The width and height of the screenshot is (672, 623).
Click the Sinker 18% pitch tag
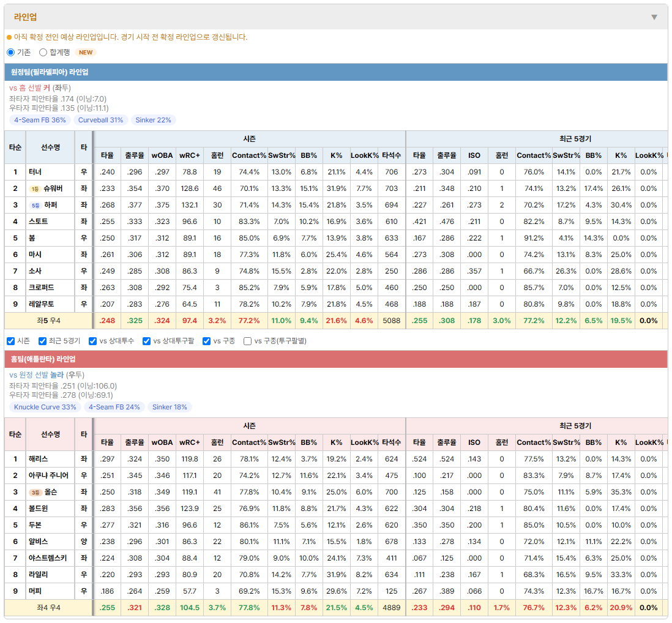pyautogui.click(x=170, y=407)
